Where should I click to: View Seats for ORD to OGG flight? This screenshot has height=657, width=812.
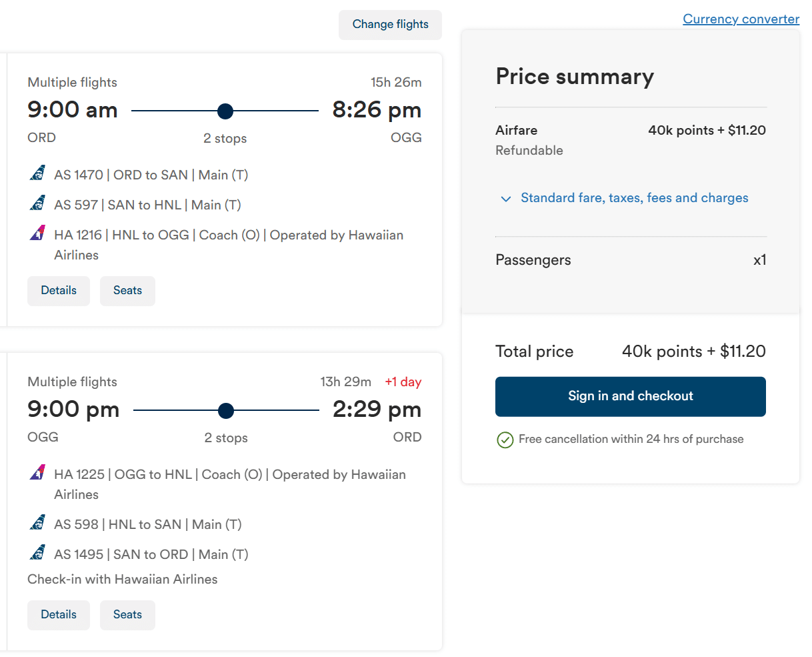click(x=127, y=291)
